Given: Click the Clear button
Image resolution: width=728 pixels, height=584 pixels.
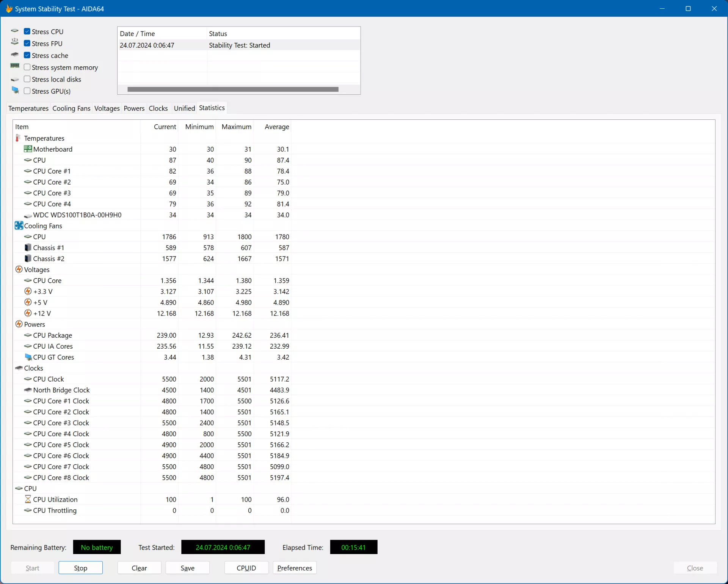Looking at the screenshot, I should pos(139,568).
